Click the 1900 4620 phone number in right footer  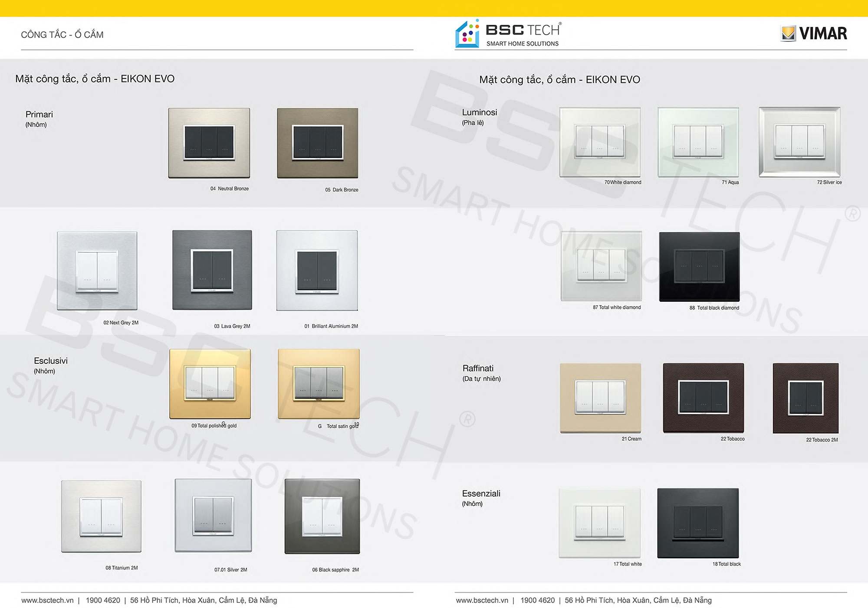pos(537,600)
